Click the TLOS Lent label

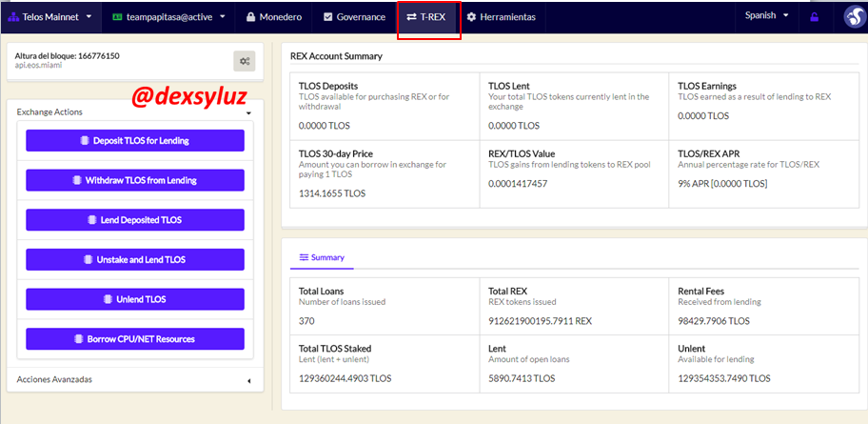coord(509,86)
